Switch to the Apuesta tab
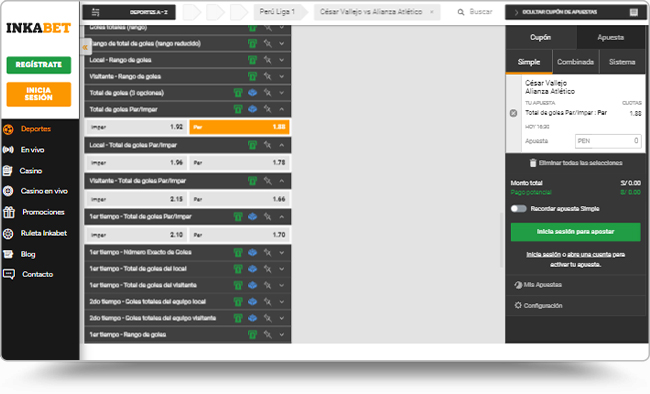The image size is (650, 394). [x=610, y=38]
